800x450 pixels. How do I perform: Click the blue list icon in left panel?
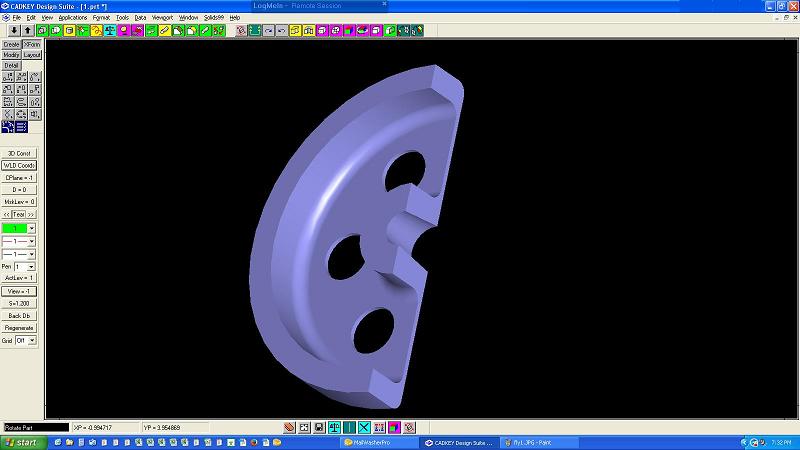point(21,127)
